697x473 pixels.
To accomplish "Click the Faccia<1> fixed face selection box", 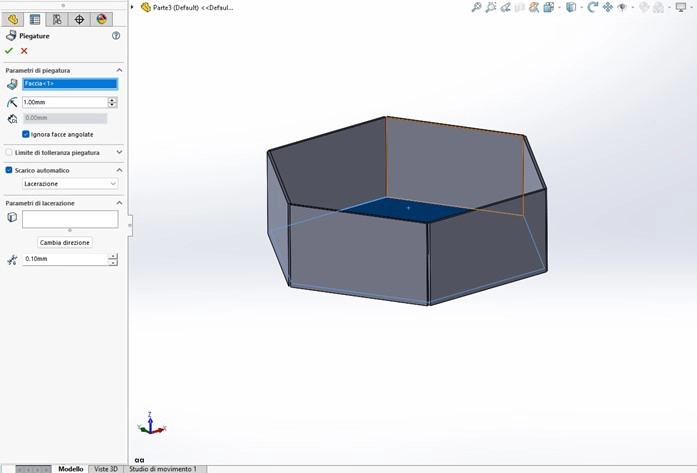I will (69, 84).
